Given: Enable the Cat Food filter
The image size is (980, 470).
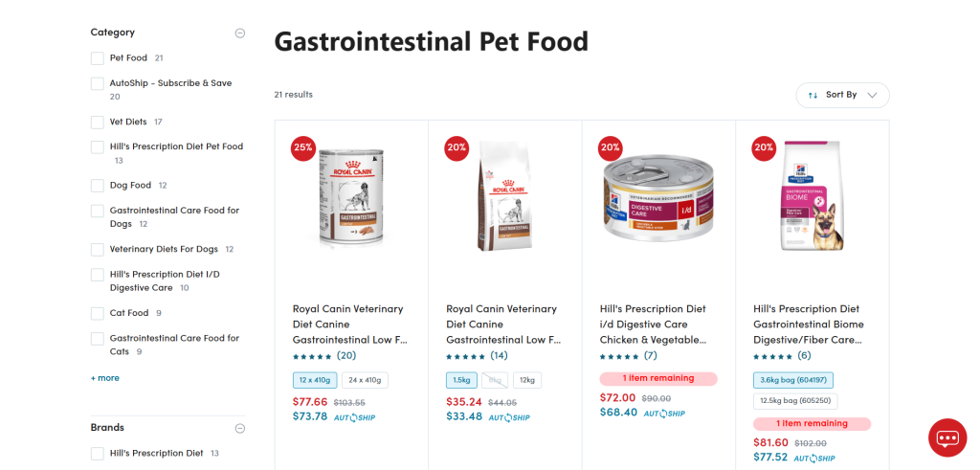Looking at the screenshot, I should click(x=98, y=313).
